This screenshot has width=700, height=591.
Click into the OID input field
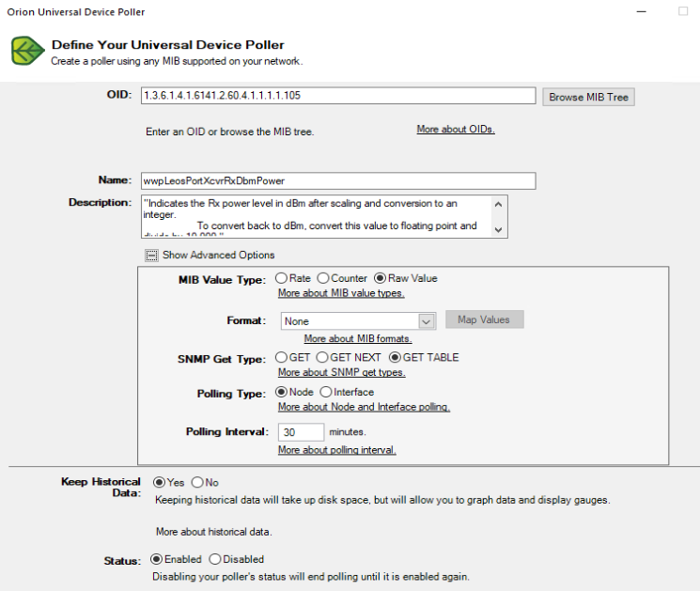point(338,96)
